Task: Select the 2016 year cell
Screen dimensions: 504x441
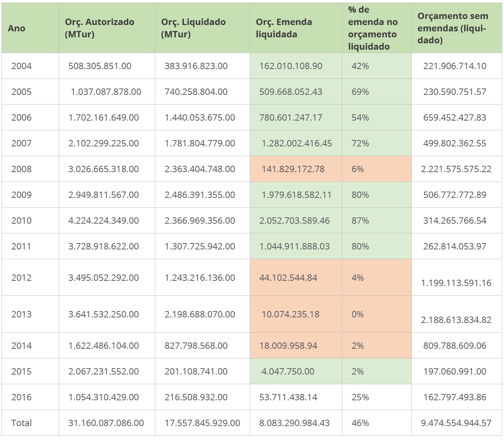Action: pos(21,397)
